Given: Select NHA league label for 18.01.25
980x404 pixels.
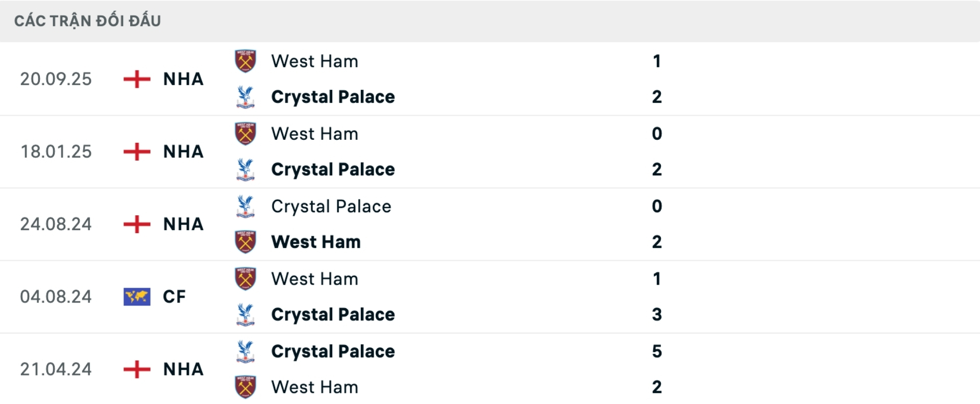Looking at the screenshot, I should pyautogui.click(x=183, y=151).
